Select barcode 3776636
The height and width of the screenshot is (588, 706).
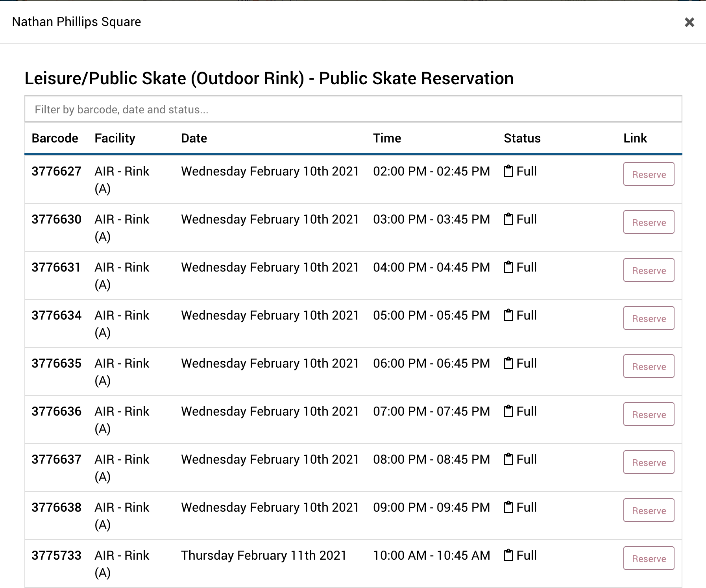(x=56, y=411)
